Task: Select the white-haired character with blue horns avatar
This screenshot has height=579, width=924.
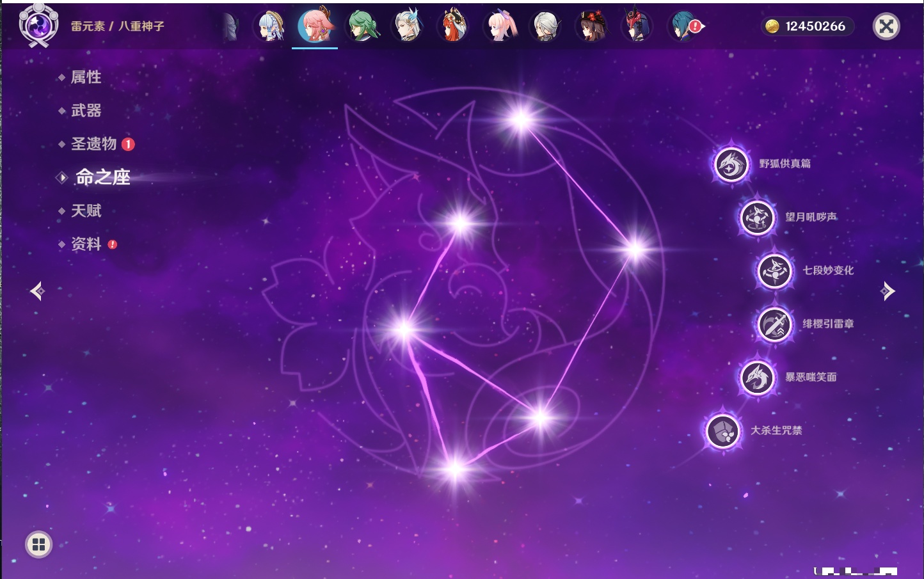Action: coord(407,26)
